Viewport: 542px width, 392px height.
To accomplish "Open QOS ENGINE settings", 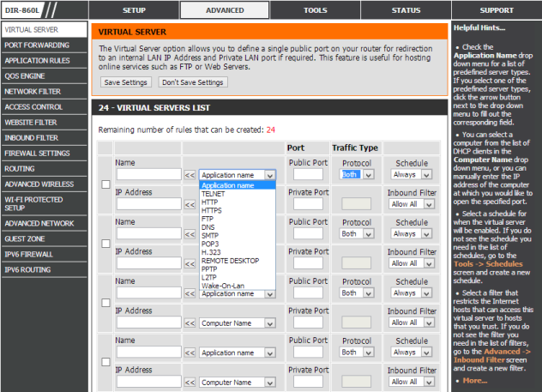I will click(x=45, y=76).
